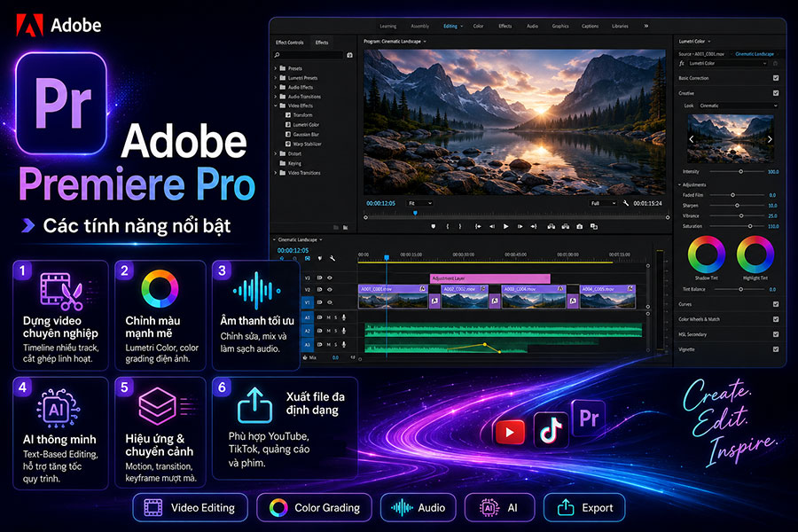Click the Lumetri Color effect icon in Video Effects
Image resolution: width=798 pixels, height=532 pixels.
pyautogui.click(x=288, y=125)
